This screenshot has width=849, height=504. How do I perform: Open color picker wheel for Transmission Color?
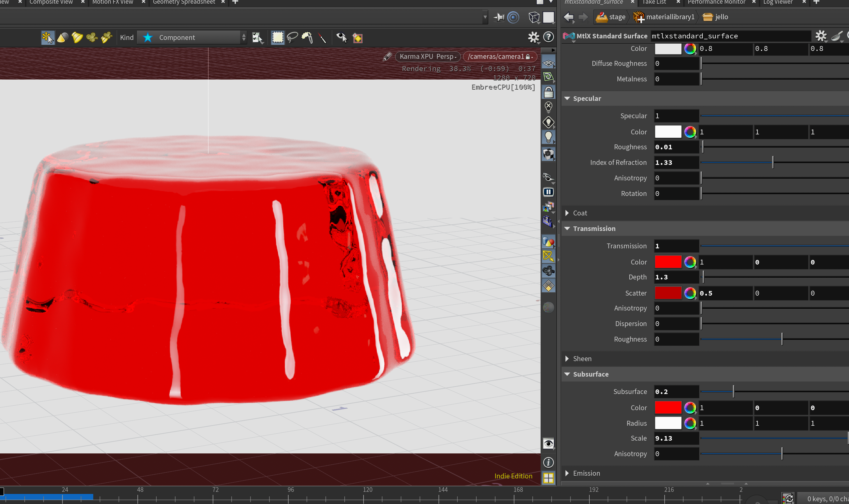tap(690, 262)
